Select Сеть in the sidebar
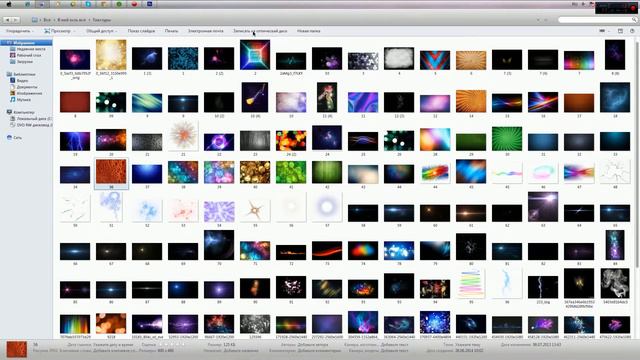This screenshot has height=360, width=640. tap(18, 138)
